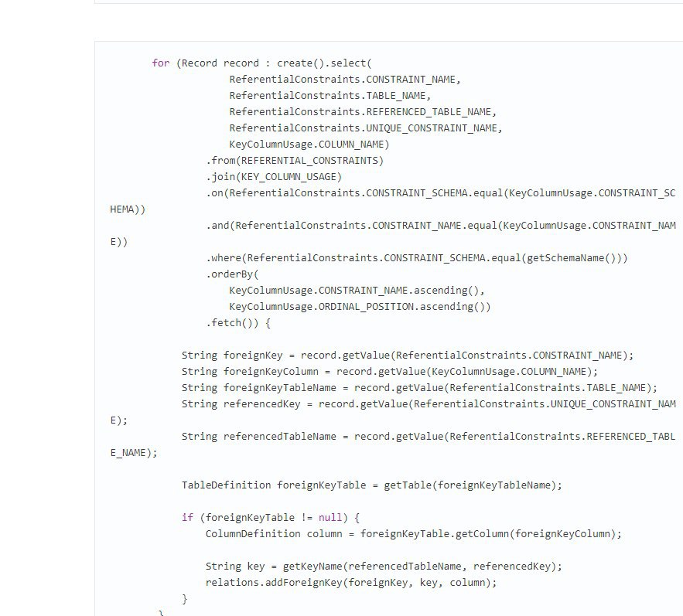683x616 pixels.
Task: Click 'KeyColumnUsage.ORDINAL_POSITION.ascending())' line
Action: (x=360, y=307)
